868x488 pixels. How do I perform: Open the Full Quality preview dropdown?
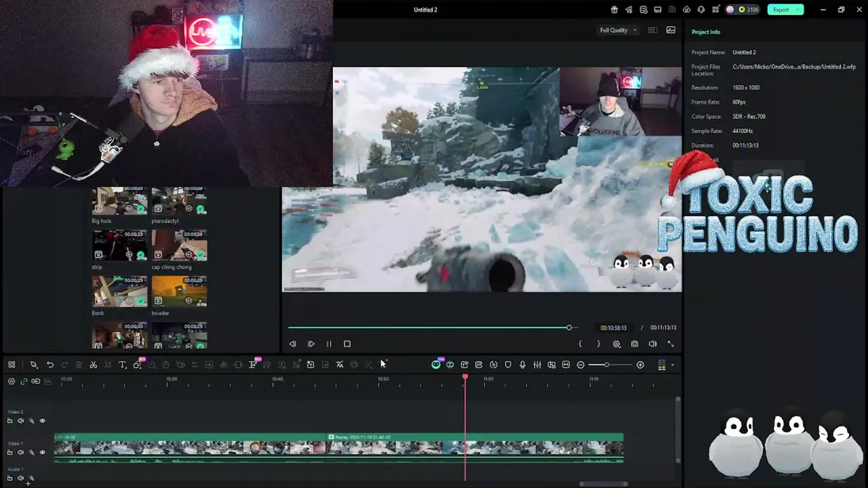point(618,30)
